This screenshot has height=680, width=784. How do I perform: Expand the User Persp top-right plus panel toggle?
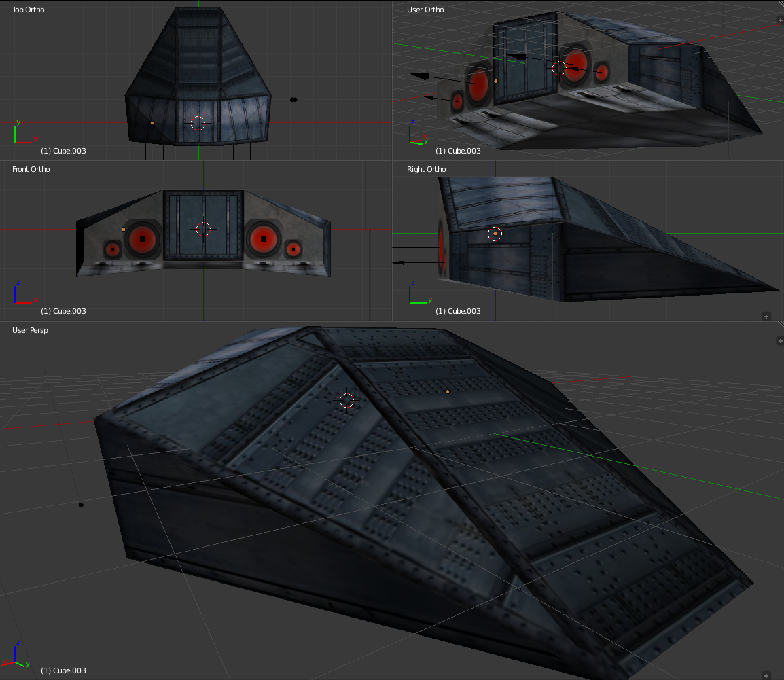click(x=780, y=341)
